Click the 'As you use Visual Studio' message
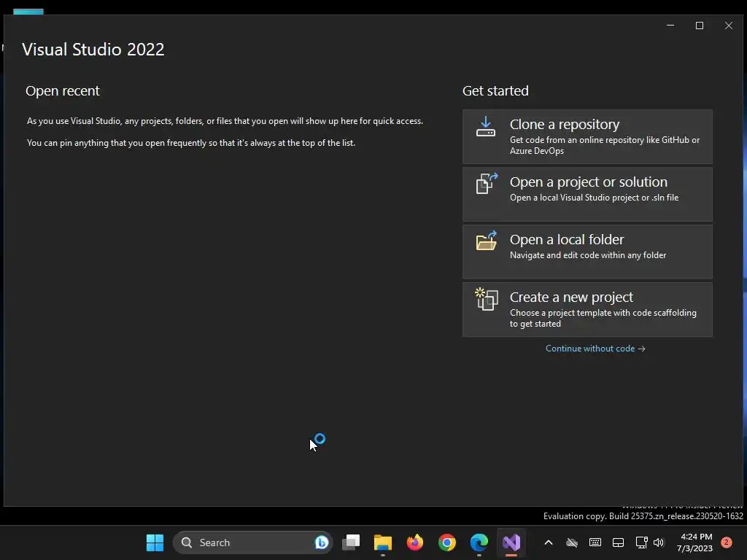Screen dimensions: 747x560 click(x=225, y=121)
